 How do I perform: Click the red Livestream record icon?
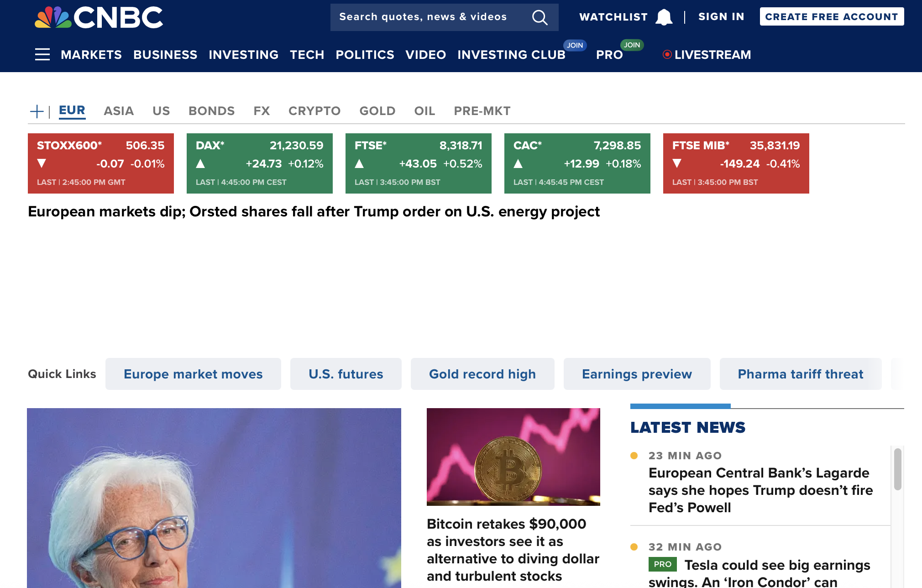tap(667, 54)
